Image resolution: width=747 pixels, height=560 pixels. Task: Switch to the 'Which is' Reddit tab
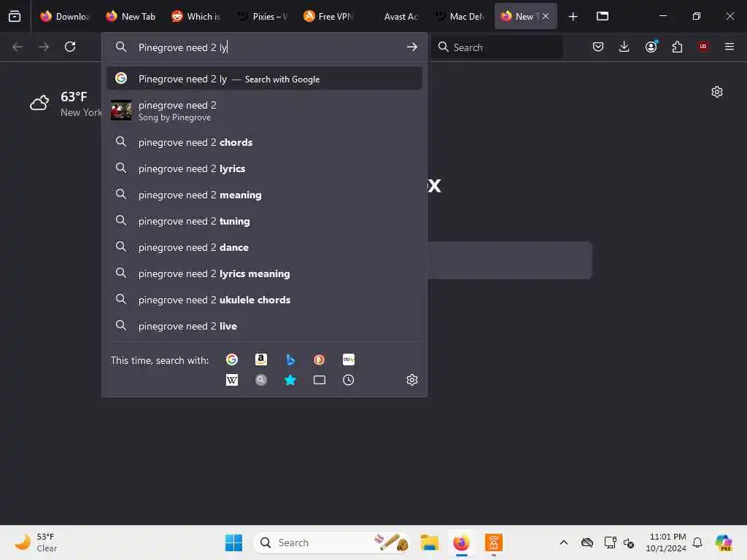click(x=196, y=17)
